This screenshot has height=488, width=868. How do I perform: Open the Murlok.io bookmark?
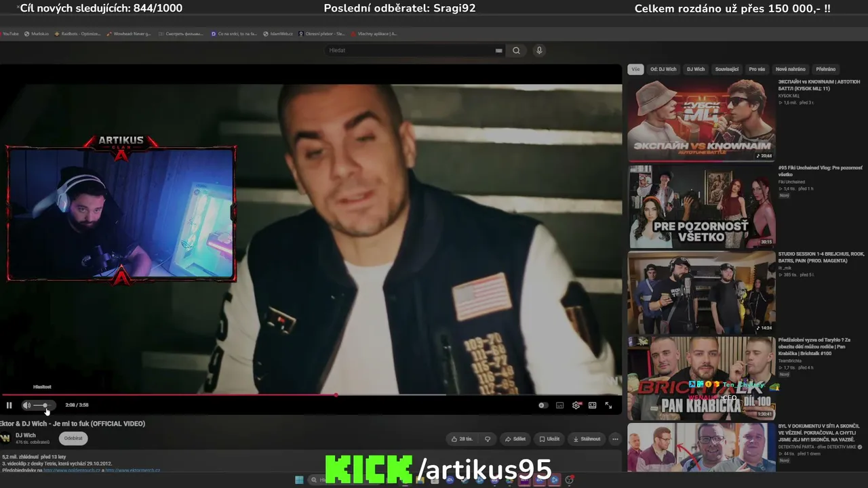[37, 33]
